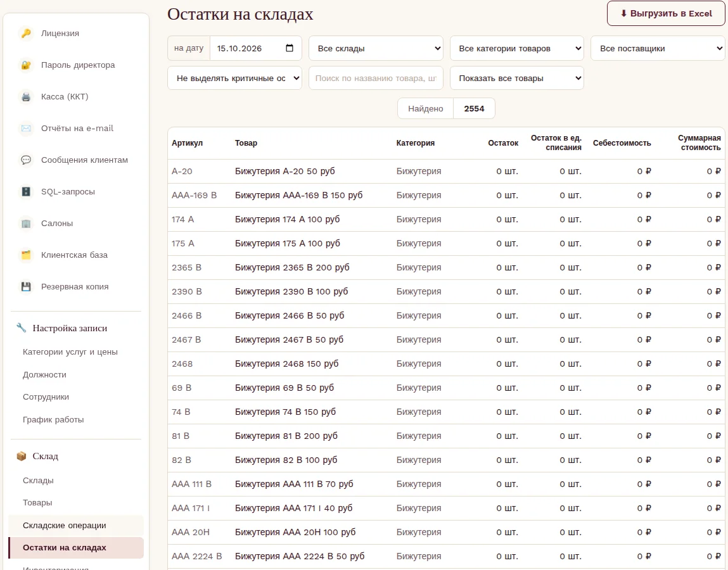Open the Все поставщики dropdown
The height and width of the screenshot is (570, 728).
click(658, 48)
